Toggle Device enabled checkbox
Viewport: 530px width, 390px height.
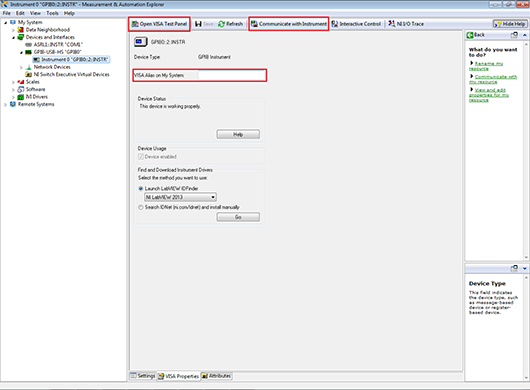[x=141, y=156]
